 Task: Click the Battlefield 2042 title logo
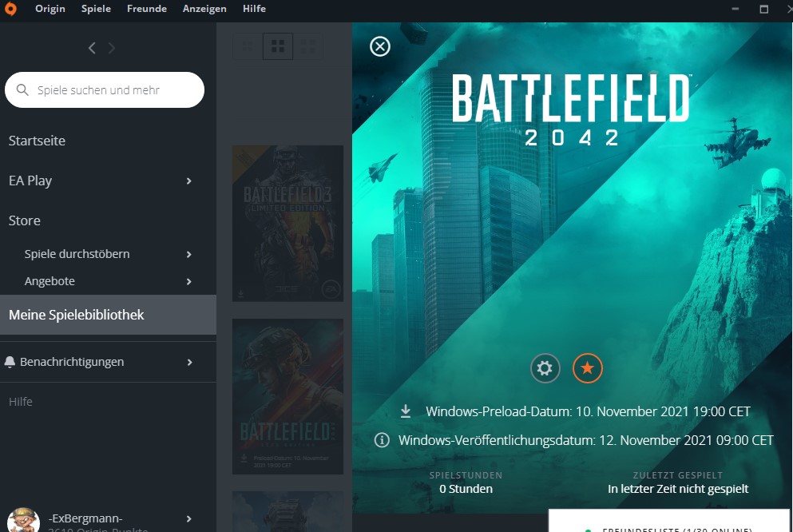(x=570, y=110)
